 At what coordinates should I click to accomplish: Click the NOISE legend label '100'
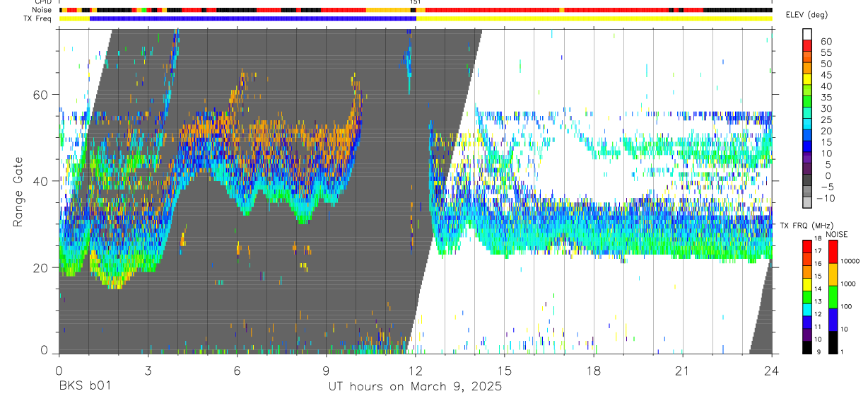[x=847, y=306]
